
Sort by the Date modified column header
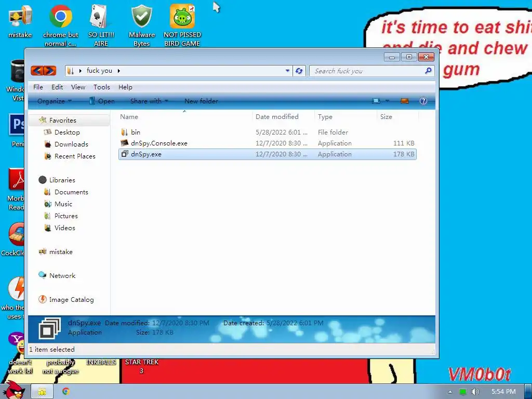pyautogui.click(x=283, y=117)
